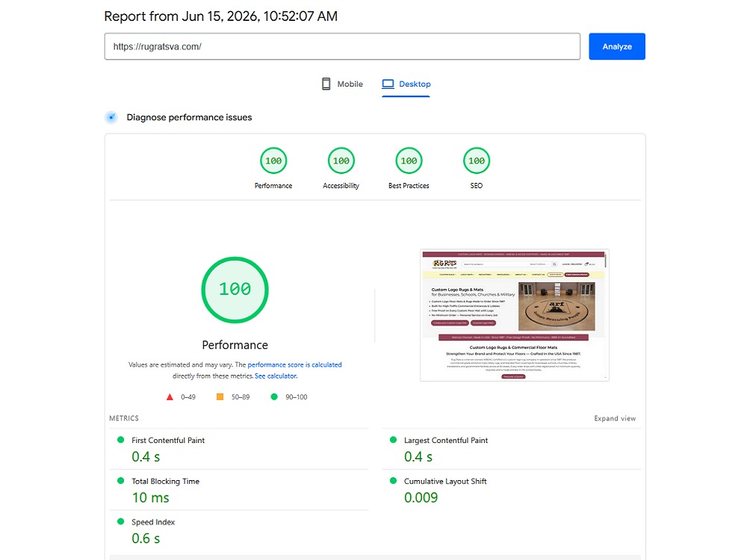
Task: Click the First Contentful Paint label
Action: (x=168, y=441)
